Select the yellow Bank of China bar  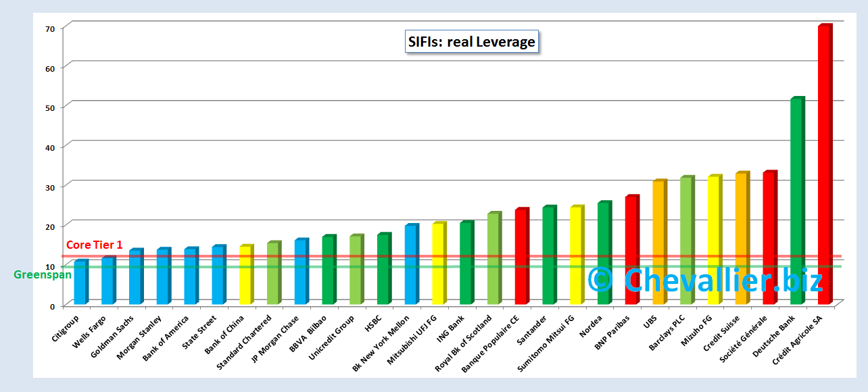point(247,274)
